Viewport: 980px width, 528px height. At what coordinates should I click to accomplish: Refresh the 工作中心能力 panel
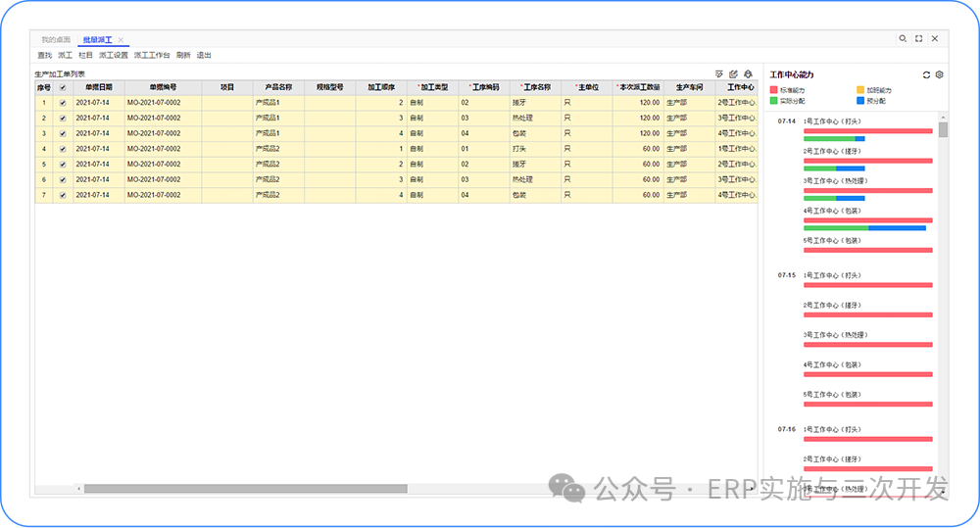(x=926, y=74)
